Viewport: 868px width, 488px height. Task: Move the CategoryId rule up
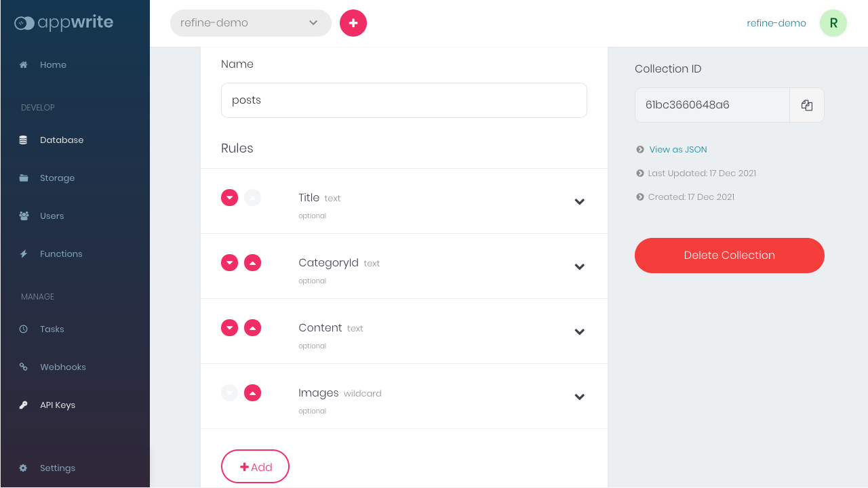coord(252,263)
